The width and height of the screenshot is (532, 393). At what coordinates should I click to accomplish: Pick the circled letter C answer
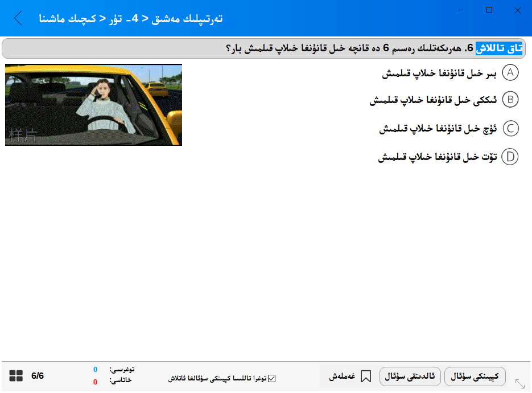(x=510, y=129)
